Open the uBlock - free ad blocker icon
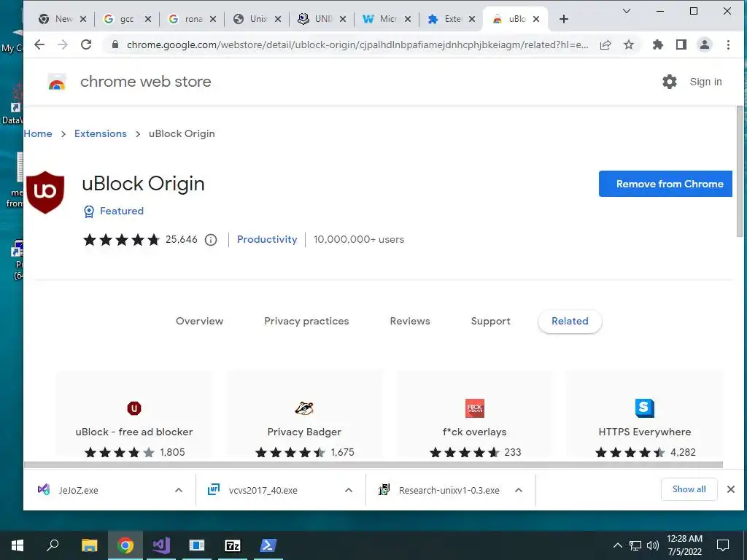Screen dimensions: 747x560 point(134,408)
